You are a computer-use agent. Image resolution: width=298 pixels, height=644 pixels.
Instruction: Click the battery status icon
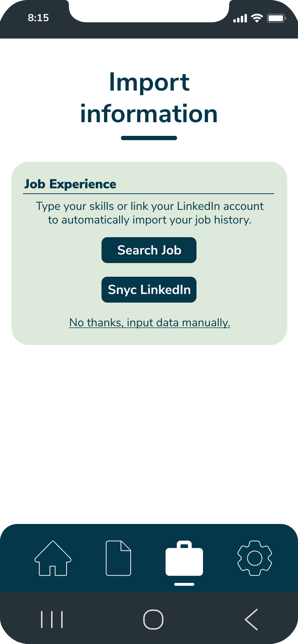pos(276,18)
